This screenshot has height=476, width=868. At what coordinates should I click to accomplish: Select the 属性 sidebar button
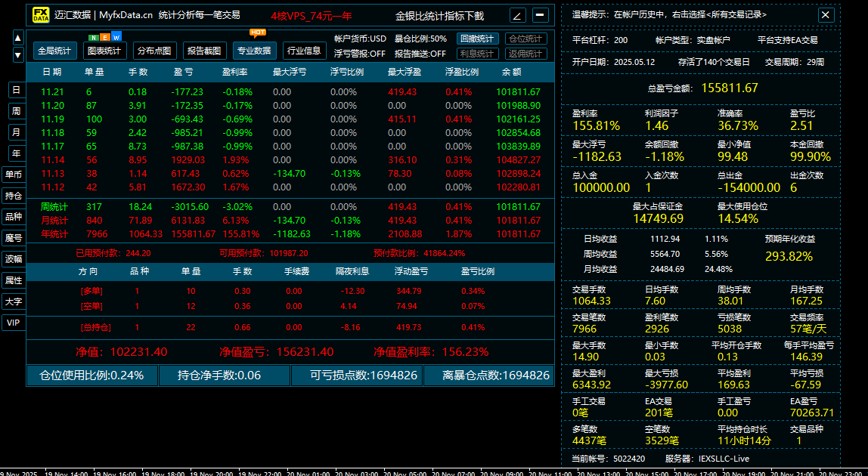coord(14,280)
